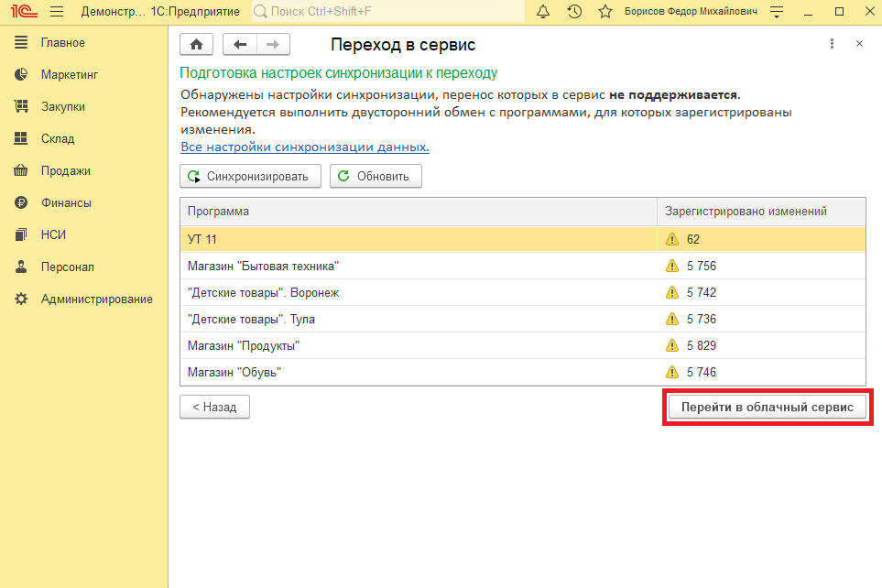
Task: Click warning icon beside 5 829
Action: [672, 345]
